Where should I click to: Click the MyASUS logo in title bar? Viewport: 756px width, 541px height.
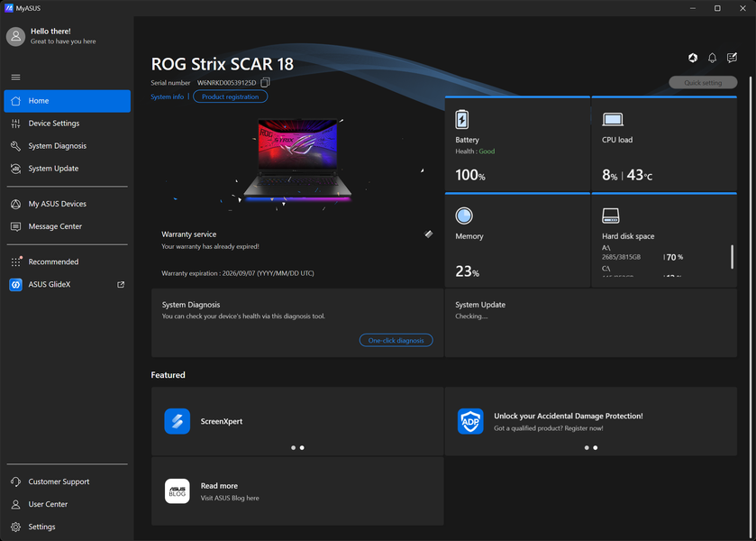click(x=9, y=8)
